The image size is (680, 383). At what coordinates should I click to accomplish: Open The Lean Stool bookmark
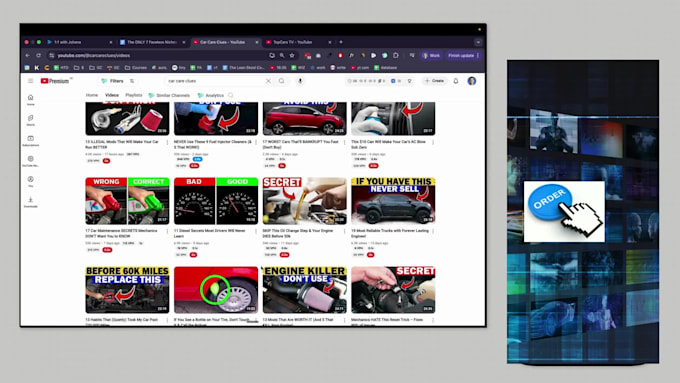(243, 68)
